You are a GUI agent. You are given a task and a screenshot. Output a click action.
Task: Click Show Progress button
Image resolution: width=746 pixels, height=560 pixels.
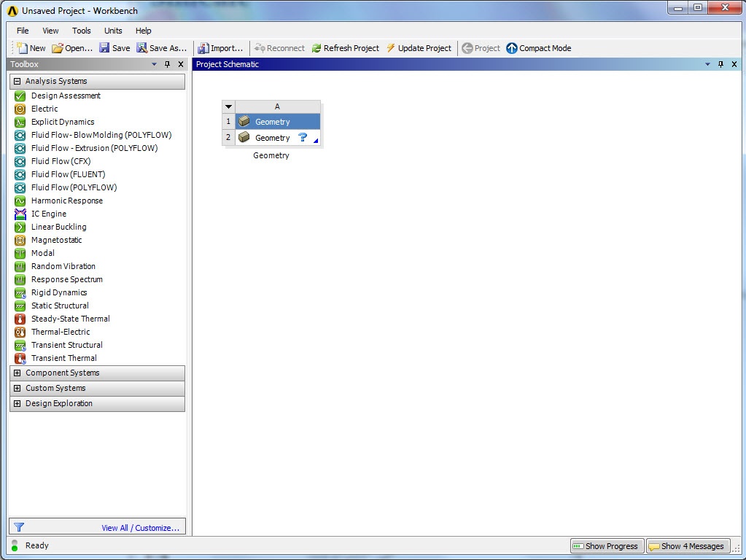point(607,546)
